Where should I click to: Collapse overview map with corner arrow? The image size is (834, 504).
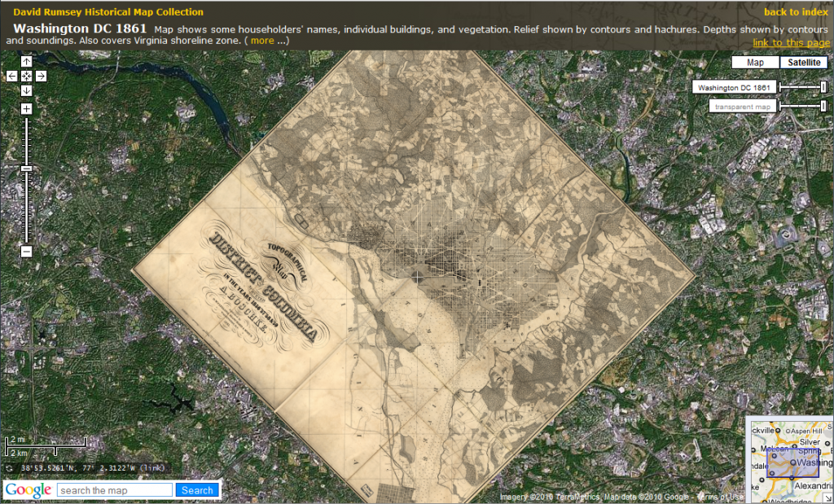(x=828, y=498)
